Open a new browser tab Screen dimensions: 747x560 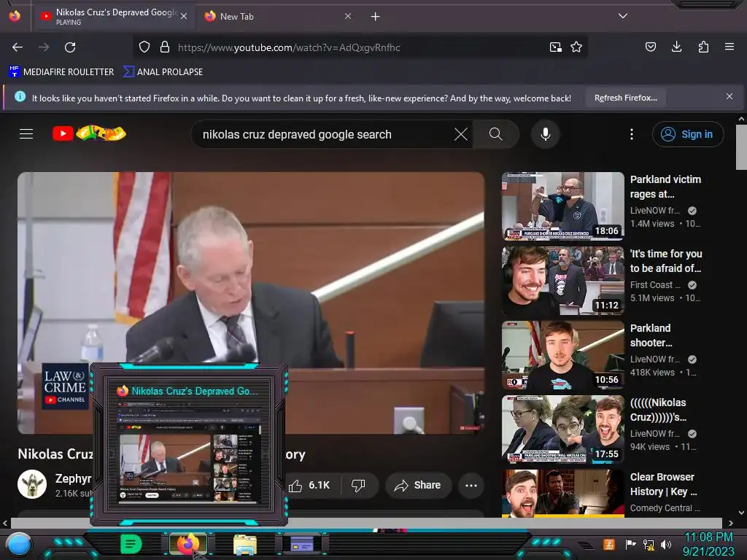tap(376, 17)
